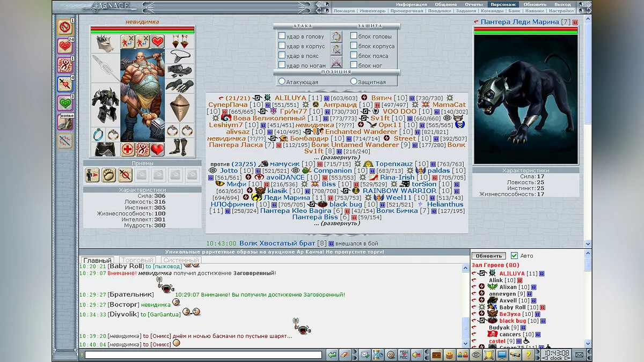This screenshot has height=362, width=644.
Task: Open the briefcase icon in bottom toolbar
Action: click(437, 354)
